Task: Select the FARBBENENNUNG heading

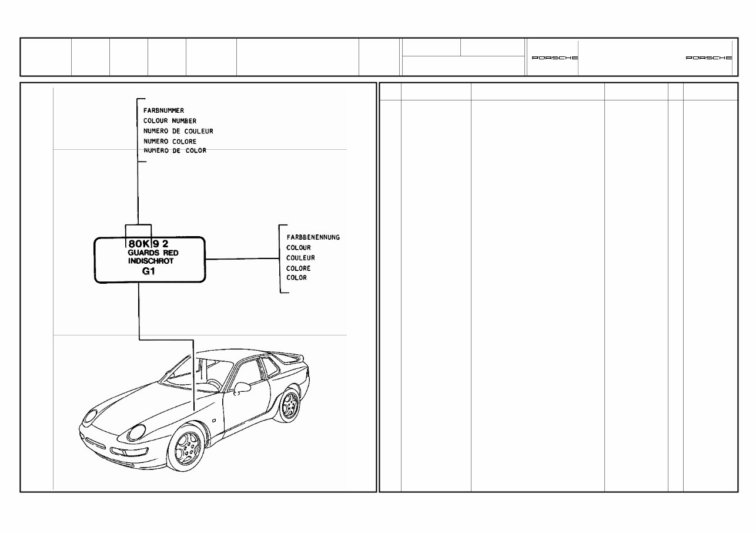Action: [313, 237]
